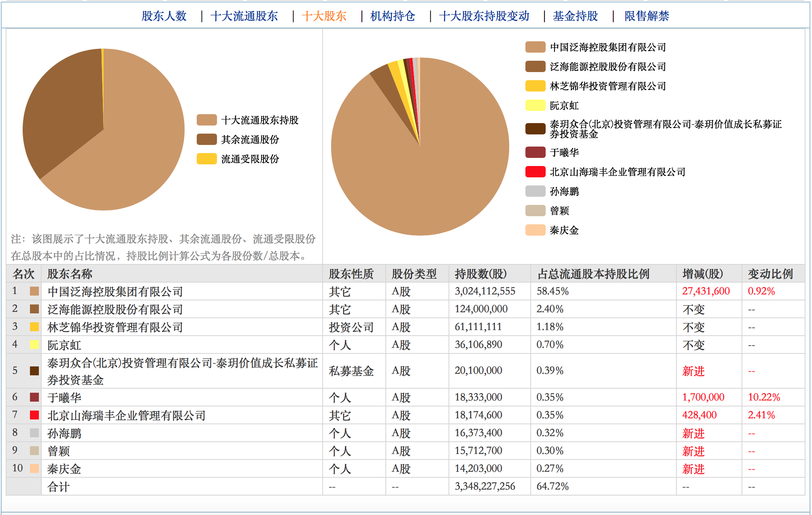The width and height of the screenshot is (812, 515).
Task: Click table row 1 color marker
Action: [34, 291]
